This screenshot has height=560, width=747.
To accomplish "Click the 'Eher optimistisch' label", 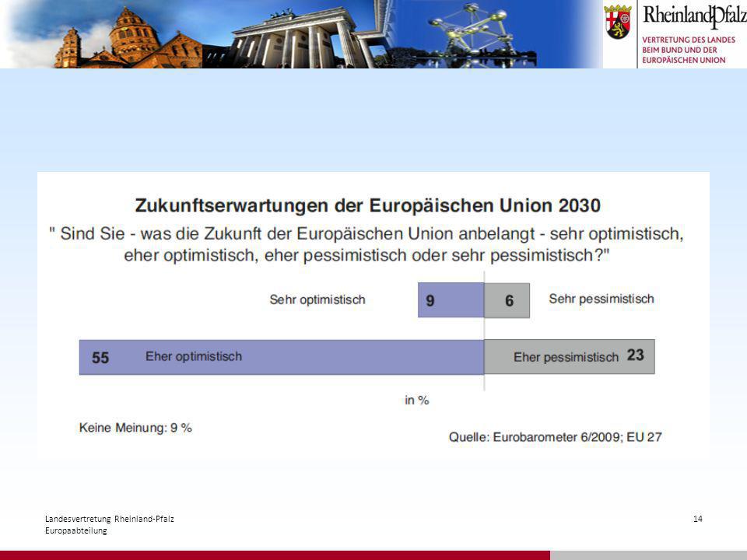I will tap(194, 356).
